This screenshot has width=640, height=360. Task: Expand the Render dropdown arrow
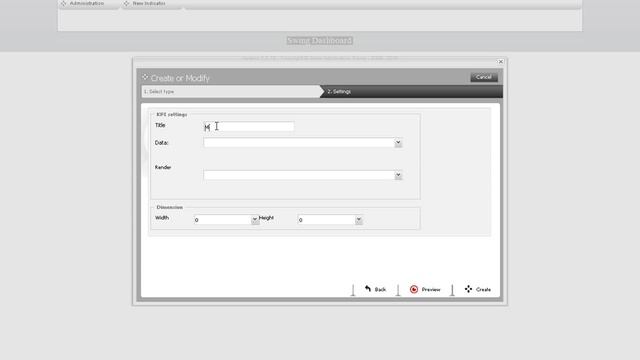pyautogui.click(x=398, y=176)
